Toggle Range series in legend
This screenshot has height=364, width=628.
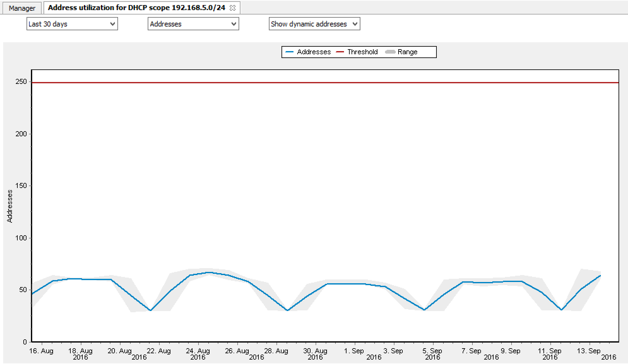click(x=407, y=52)
